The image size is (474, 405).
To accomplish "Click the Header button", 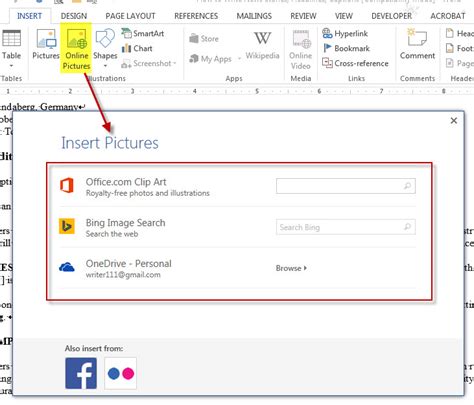I will pyautogui.click(x=459, y=33).
